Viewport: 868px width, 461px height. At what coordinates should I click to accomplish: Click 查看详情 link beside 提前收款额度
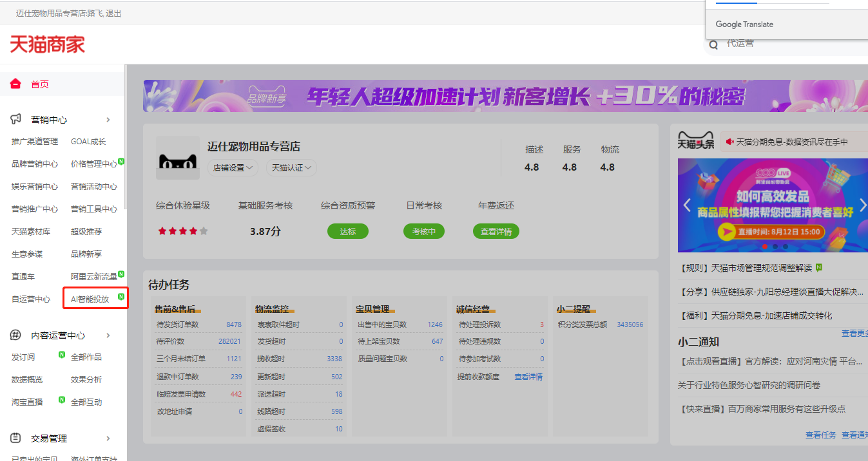pos(528,377)
